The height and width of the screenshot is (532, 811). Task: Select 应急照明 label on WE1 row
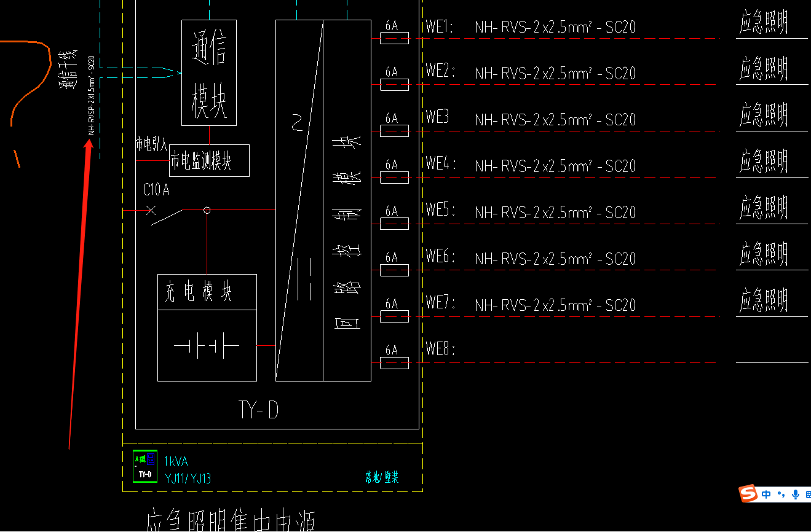pyautogui.click(x=764, y=23)
